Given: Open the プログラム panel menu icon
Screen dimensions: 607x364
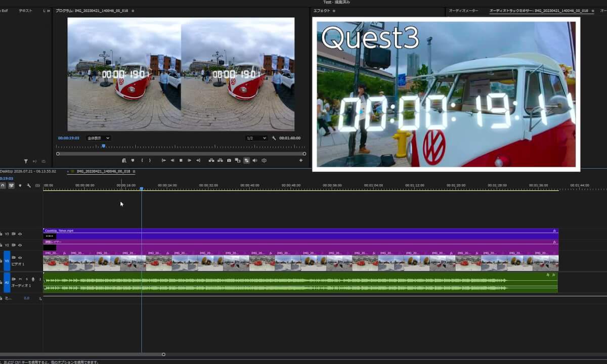Looking at the screenshot, I should (133, 11).
